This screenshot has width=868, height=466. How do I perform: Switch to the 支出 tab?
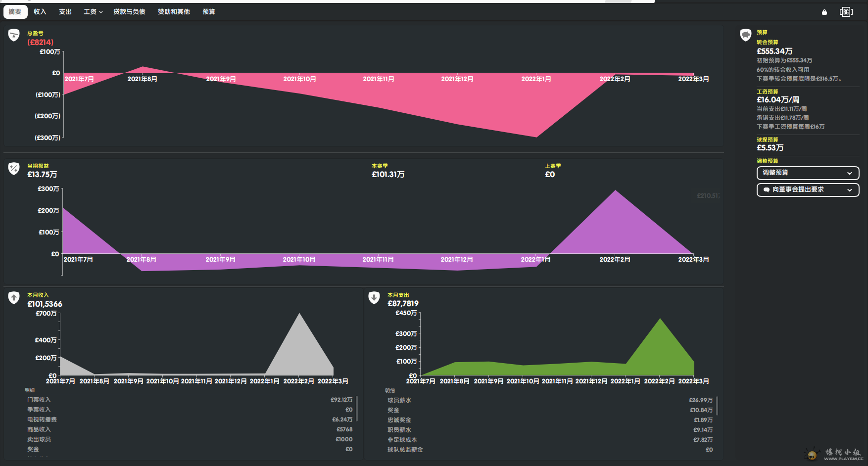pos(65,12)
